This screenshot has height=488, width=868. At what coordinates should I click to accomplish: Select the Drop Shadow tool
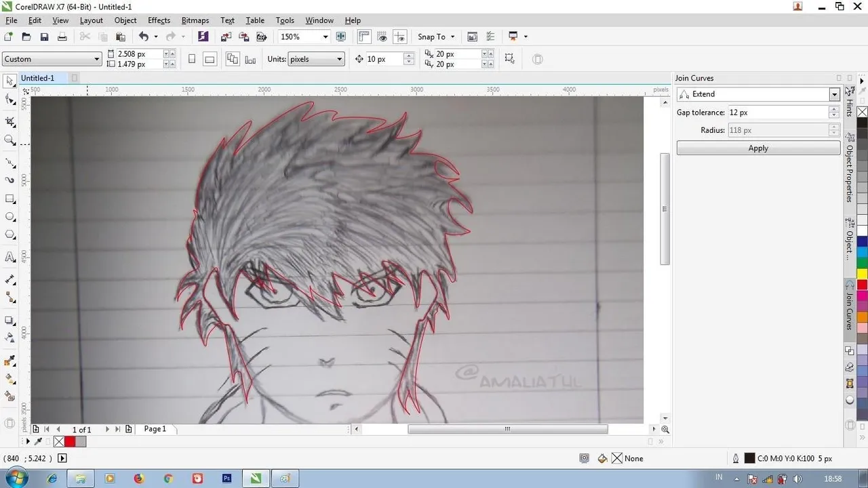(9, 320)
